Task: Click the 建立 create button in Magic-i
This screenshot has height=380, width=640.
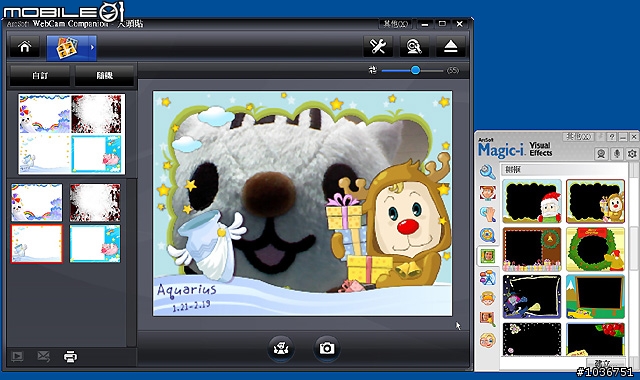Action: click(x=605, y=363)
